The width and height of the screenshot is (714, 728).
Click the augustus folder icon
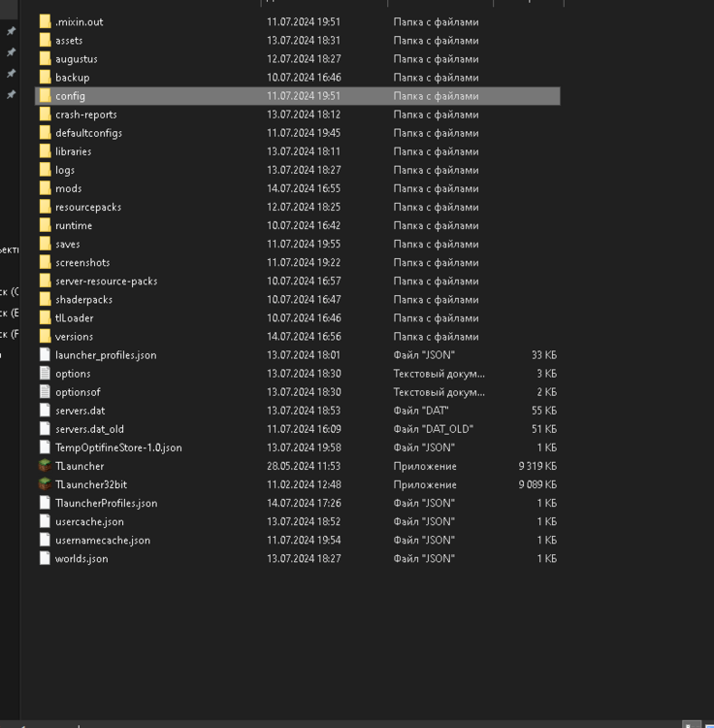45,59
